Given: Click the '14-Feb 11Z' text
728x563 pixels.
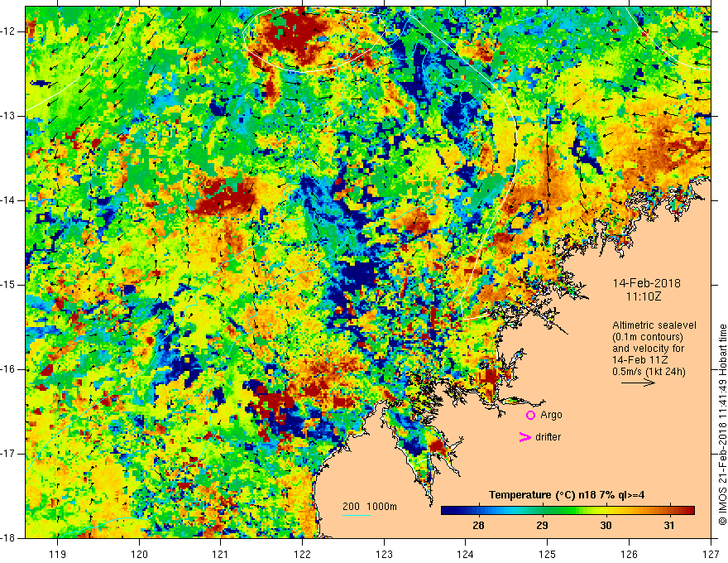Looking at the screenshot, I should point(639,360).
